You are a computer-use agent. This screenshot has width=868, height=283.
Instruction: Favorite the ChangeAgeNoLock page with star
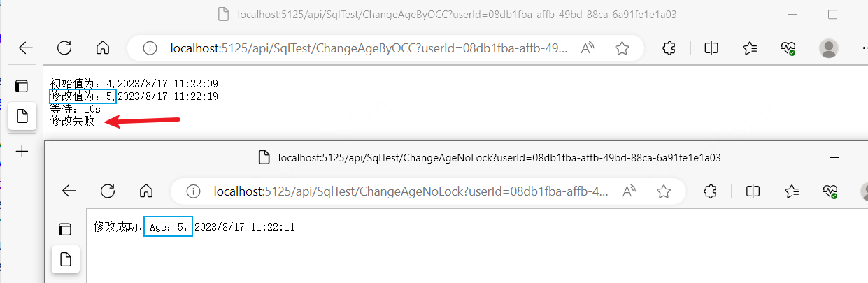(x=664, y=191)
